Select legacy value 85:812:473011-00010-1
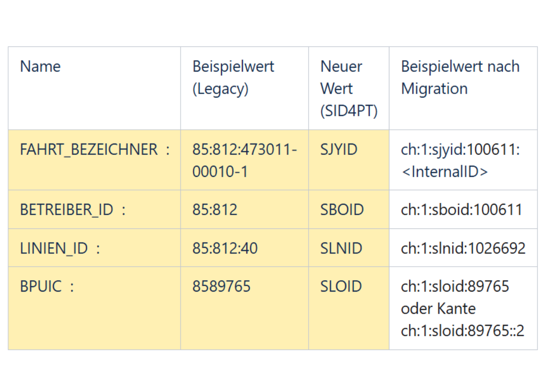 coord(244,160)
